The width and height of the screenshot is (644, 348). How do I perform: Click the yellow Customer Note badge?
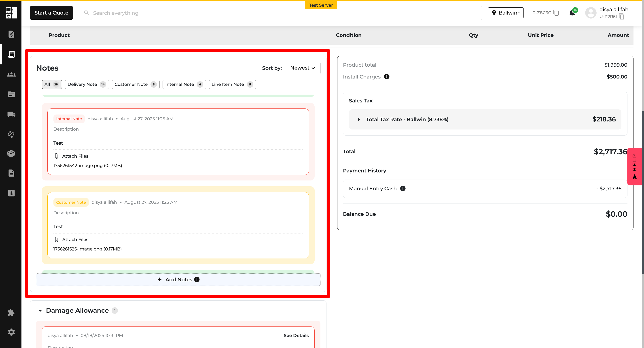(71, 202)
